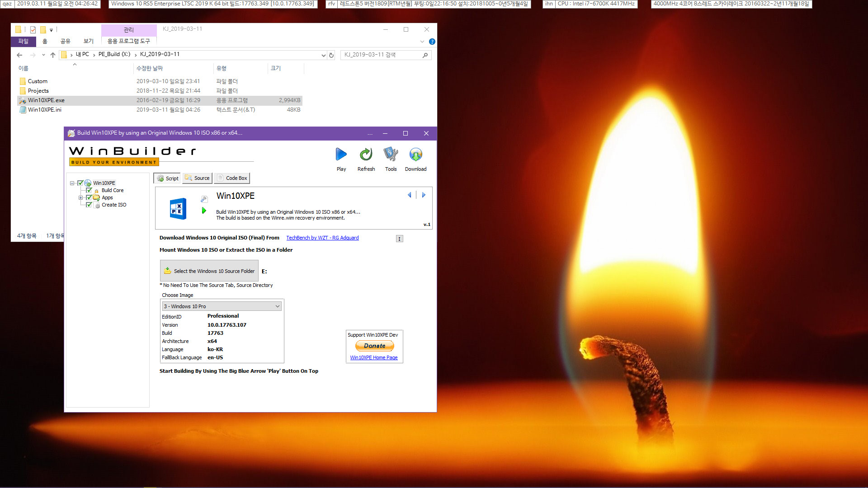Go back in File Explorer
Image resolution: width=868 pixels, height=488 pixels.
coord(19,55)
